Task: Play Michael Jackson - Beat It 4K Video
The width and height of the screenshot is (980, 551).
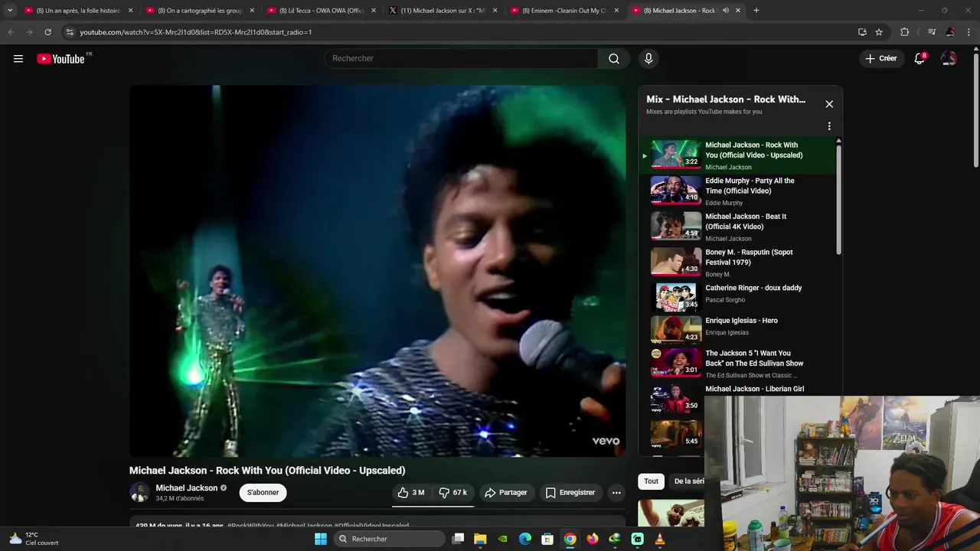Action: (737, 227)
